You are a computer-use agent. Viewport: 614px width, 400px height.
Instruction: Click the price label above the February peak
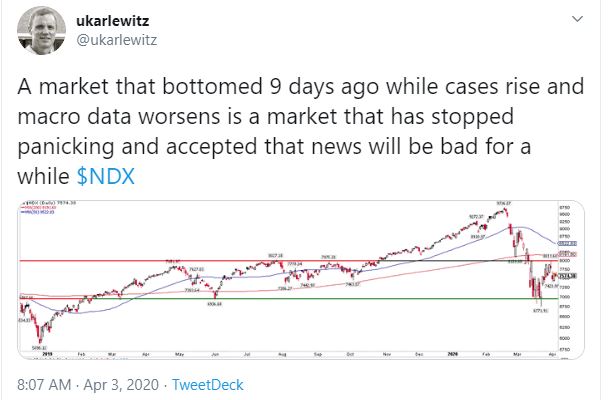click(504, 203)
